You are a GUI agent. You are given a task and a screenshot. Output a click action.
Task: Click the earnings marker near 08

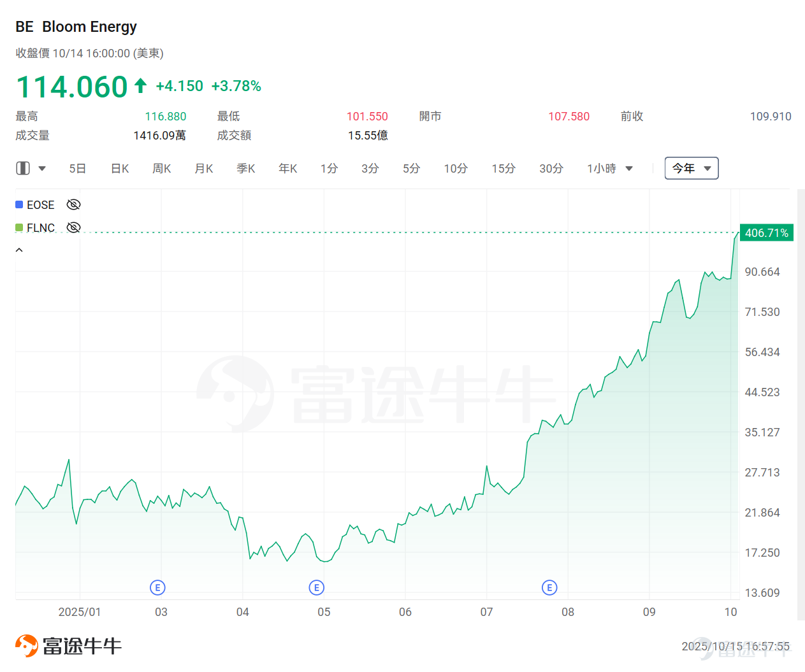[x=549, y=587]
